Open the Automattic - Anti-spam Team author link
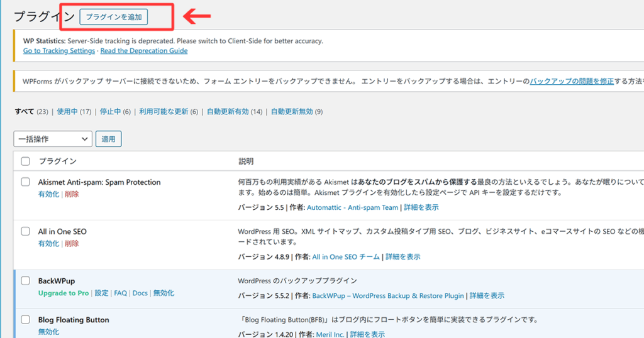644x338 pixels. coord(355,207)
